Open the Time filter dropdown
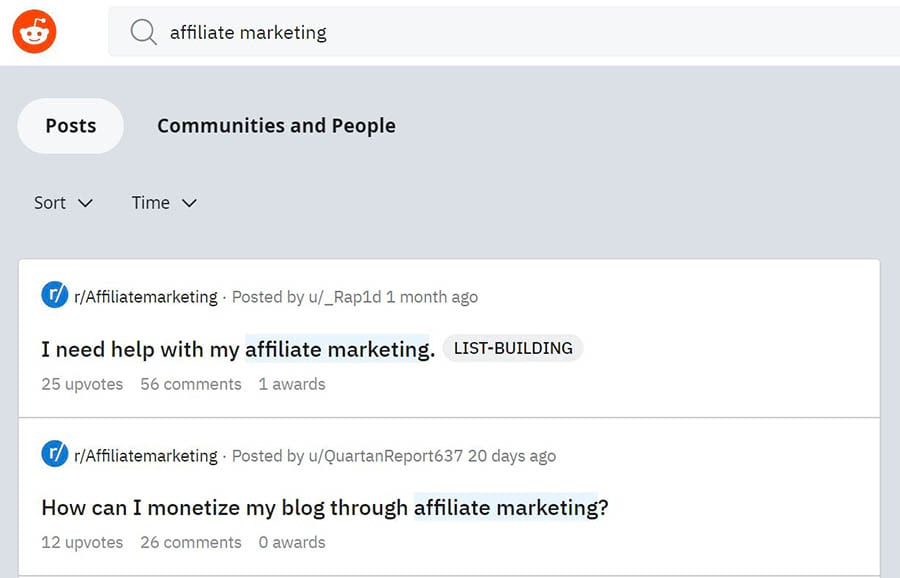Viewport: 900px width, 578px height. point(164,203)
